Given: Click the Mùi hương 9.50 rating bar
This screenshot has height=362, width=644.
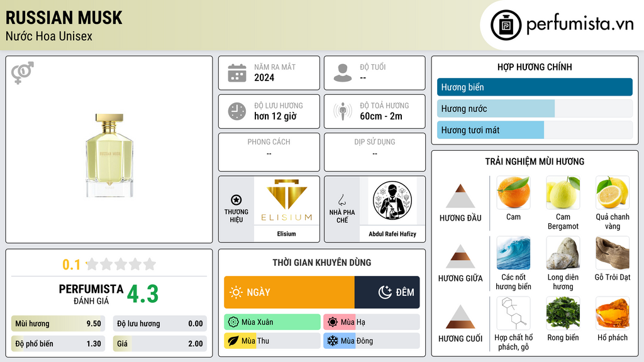Looking at the screenshot, I should pos(58,324).
